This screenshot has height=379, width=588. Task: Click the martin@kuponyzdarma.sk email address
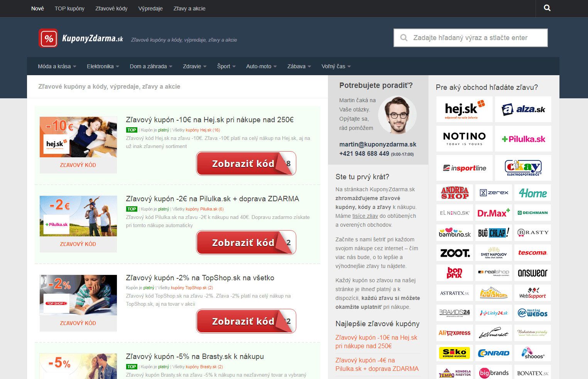pos(378,144)
